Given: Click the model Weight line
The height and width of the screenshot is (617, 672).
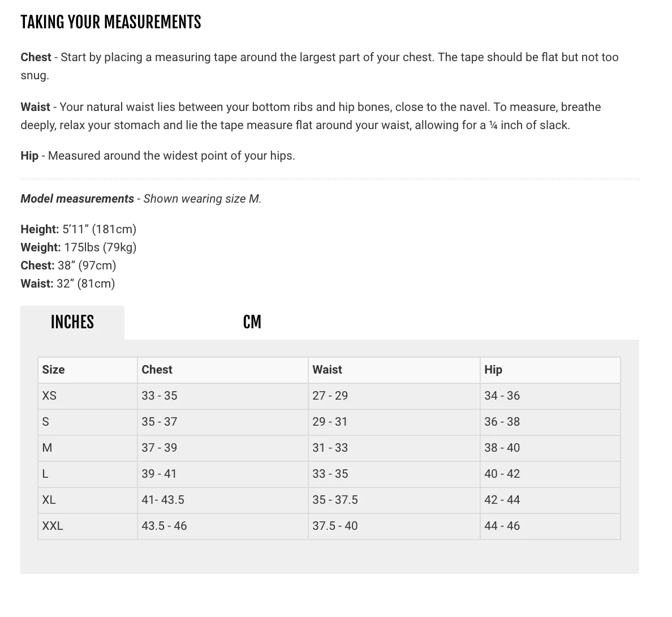Looking at the screenshot, I should tap(79, 247).
